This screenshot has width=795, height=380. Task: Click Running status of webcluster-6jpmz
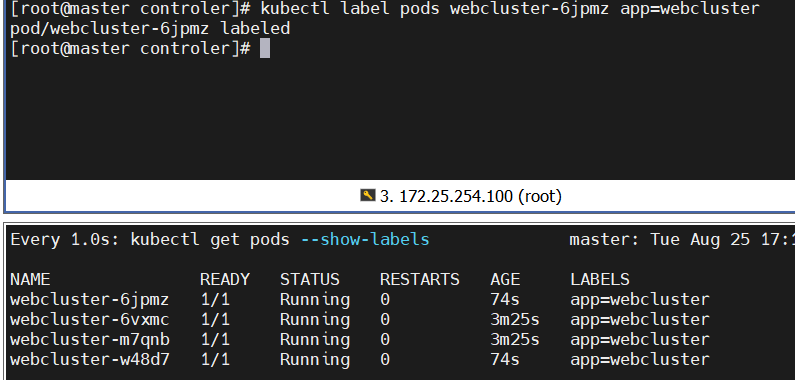[x=315, y=300]
